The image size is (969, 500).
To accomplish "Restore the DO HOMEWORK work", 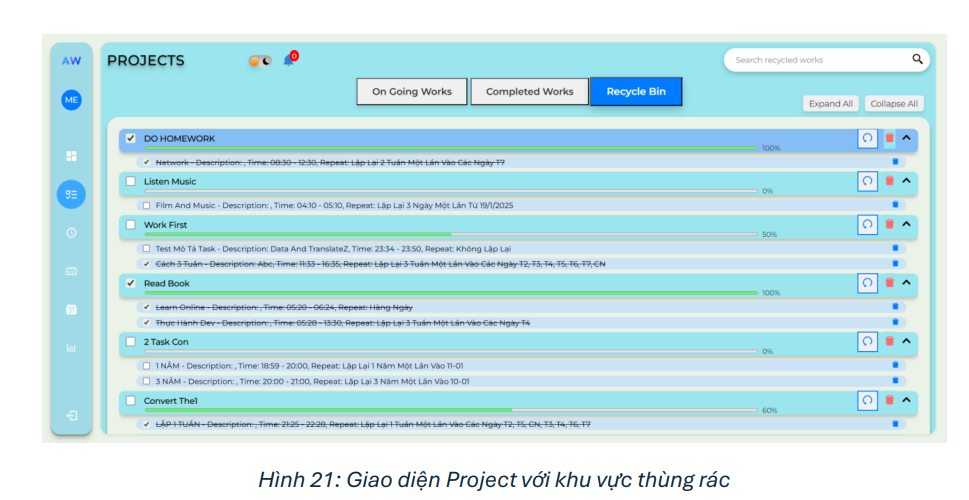I will coord(868,138).
